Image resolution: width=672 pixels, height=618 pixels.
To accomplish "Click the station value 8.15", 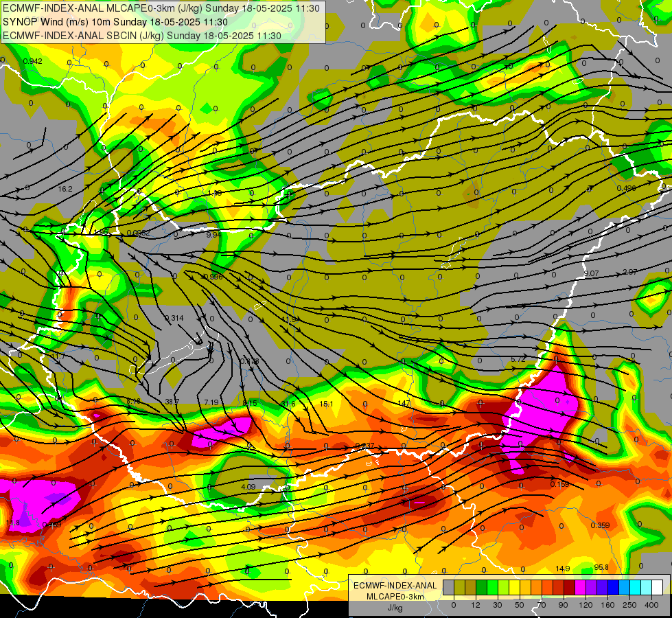I will [250, 402].
